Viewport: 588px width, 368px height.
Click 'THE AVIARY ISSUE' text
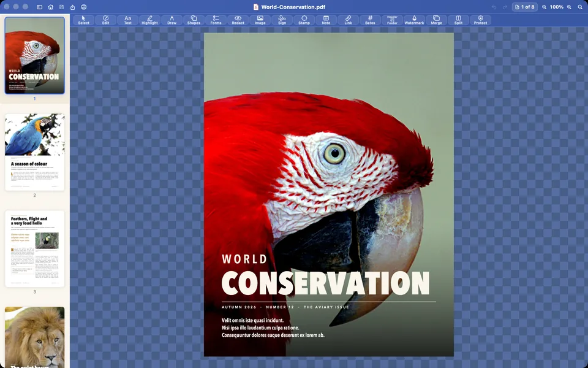[326, 307]
